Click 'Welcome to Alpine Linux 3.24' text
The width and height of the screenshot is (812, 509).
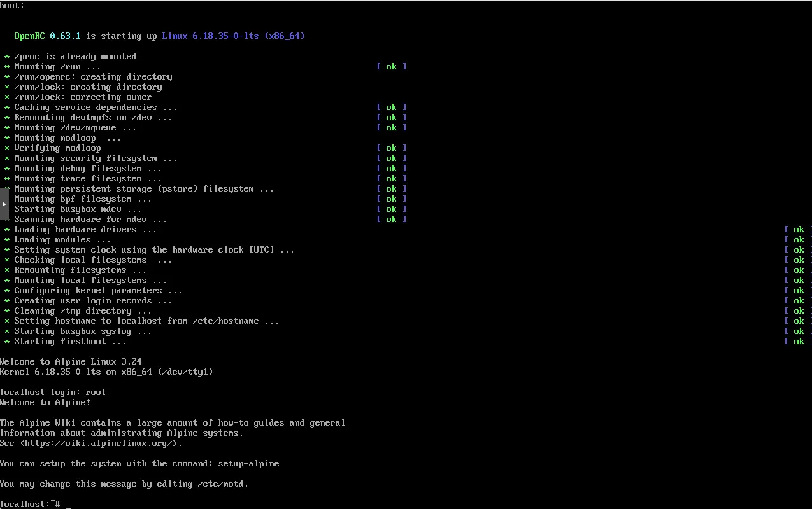point(71,361)
